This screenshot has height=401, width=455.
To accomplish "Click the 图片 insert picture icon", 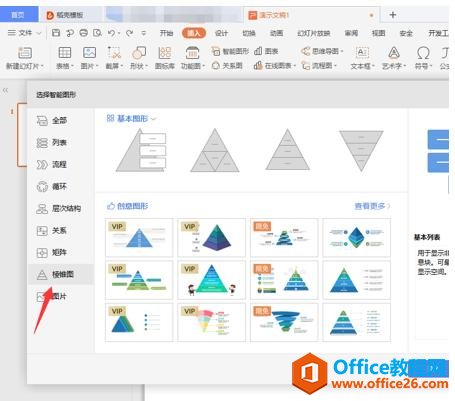I will click(x=89, y=52).
